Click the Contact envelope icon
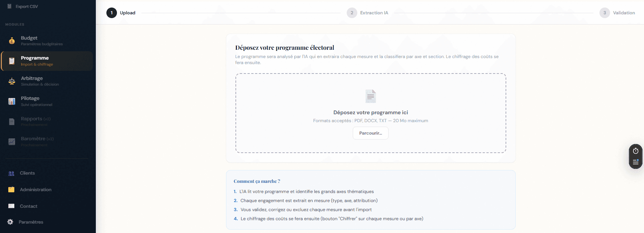The image size is (644, 233). point(11,206)
